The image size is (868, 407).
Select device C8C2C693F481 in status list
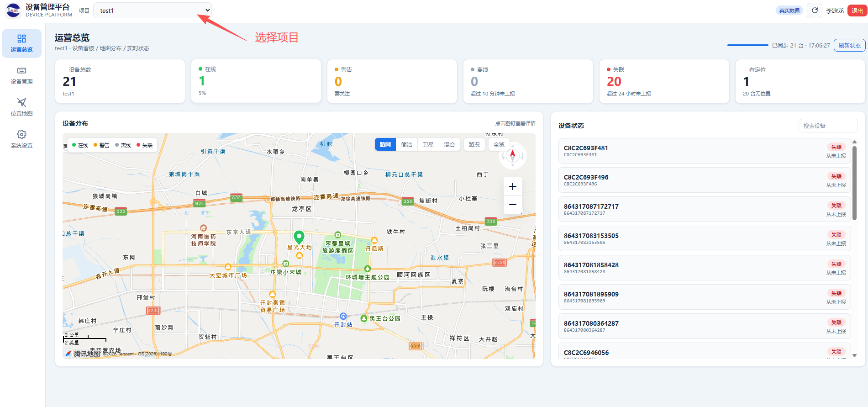705,151
